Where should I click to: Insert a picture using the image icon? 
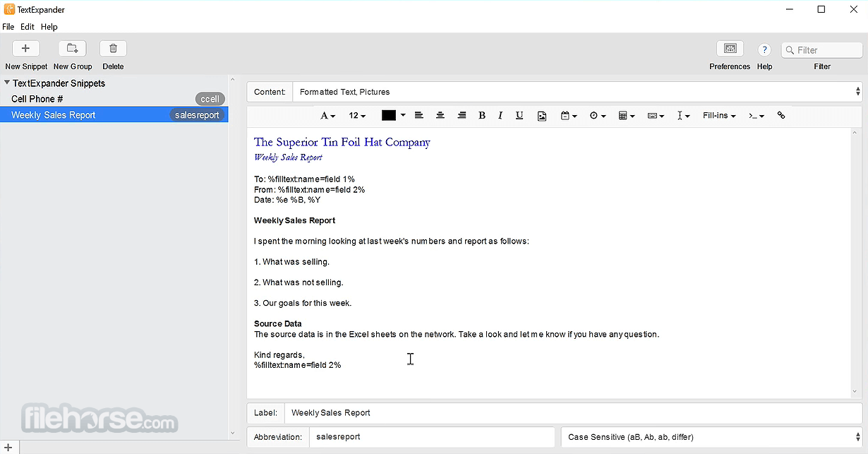click(542, 116)
